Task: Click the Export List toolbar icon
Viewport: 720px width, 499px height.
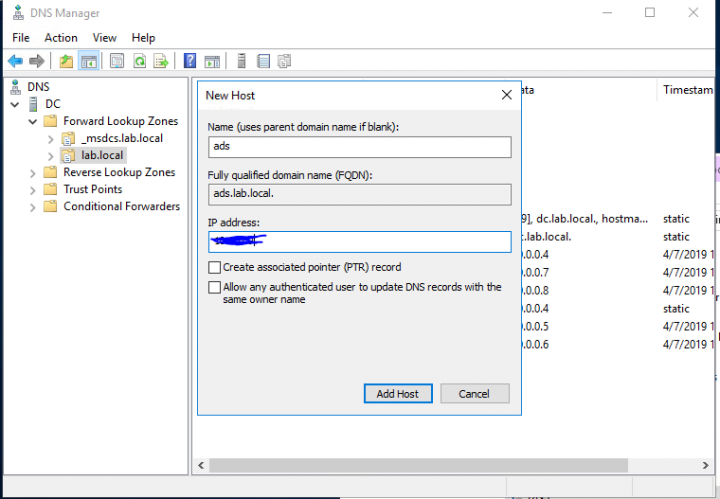Action: click(x=161, y=61)
